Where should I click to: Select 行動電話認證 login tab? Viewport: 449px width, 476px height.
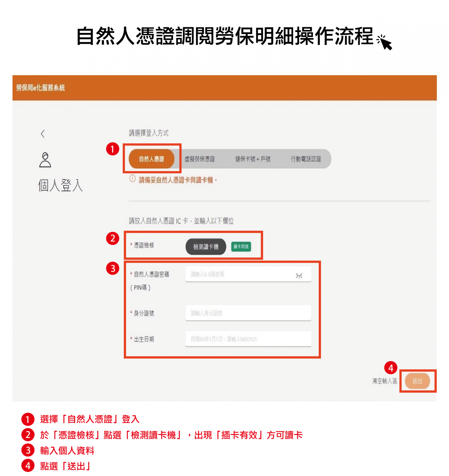pos(306,159)
